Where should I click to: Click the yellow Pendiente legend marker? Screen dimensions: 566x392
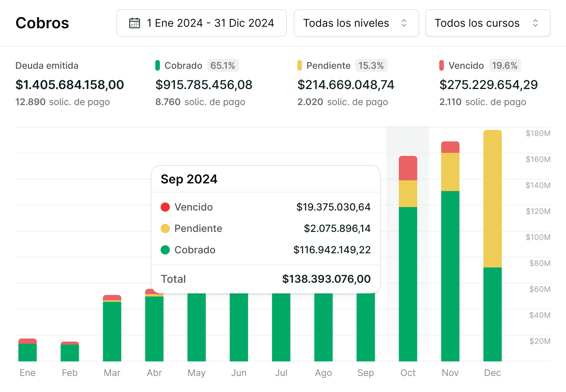[x=299, y=66]
